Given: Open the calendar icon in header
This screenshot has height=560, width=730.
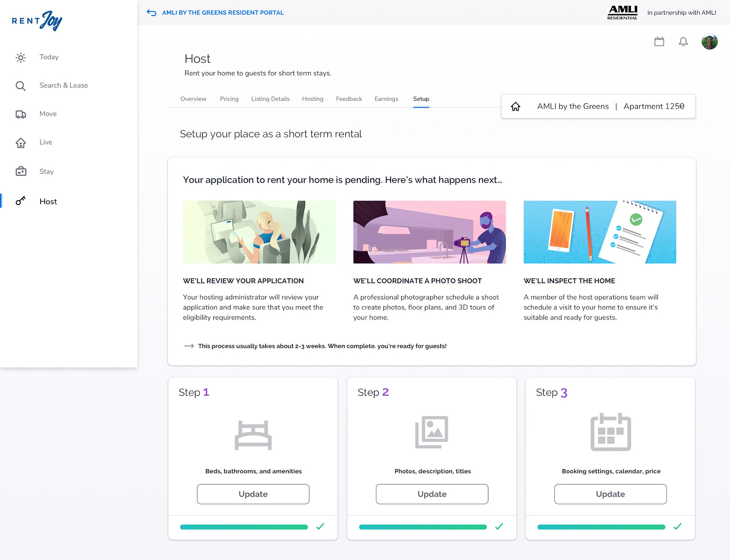Looking at the screenshot, I should pos(659,41).
